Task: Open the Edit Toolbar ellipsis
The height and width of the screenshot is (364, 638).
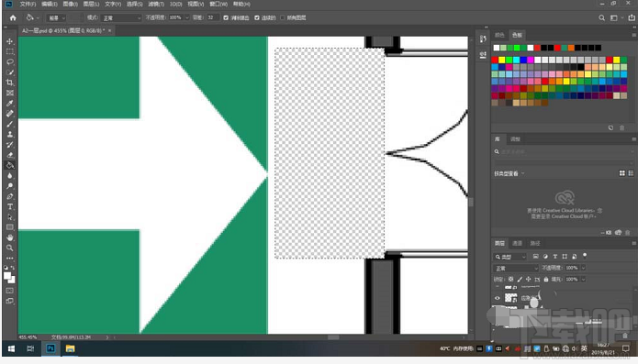Action: (x=10, y=258)
